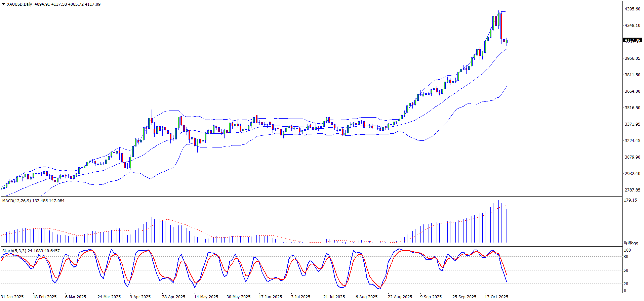
Task: Select the 31 Jan 2025 date label
Action: [x=12, y=297]
